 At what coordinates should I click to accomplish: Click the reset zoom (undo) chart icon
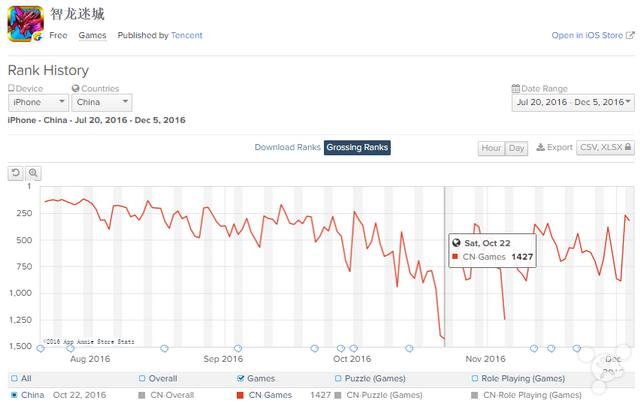click(16, 173)
